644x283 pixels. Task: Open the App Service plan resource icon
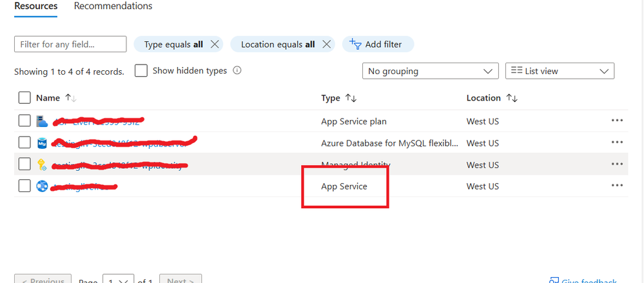click(42, 121)
